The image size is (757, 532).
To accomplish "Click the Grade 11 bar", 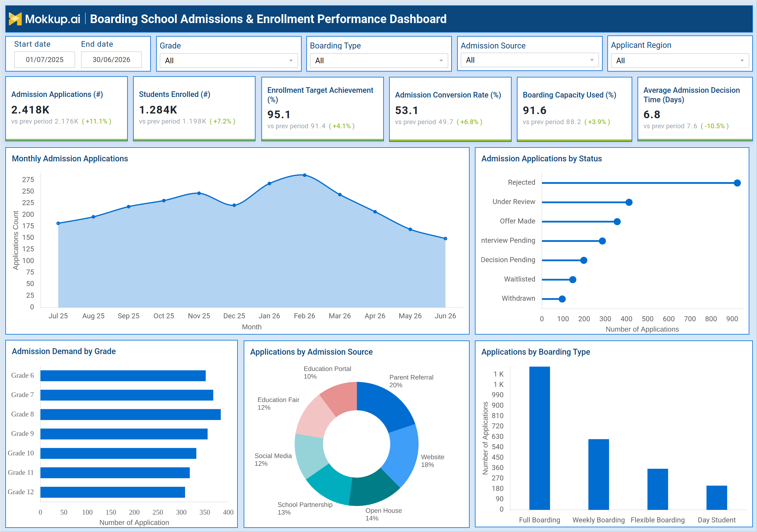I will point(115,473).
